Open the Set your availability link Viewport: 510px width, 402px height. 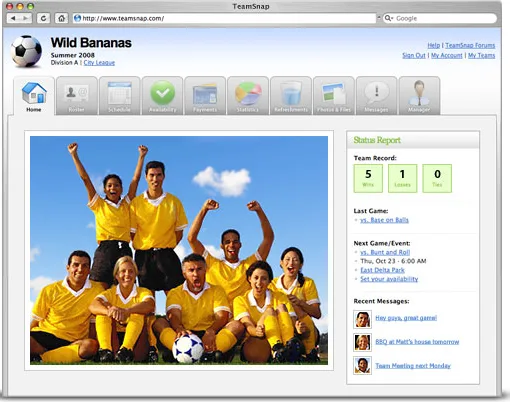[389, 279]
